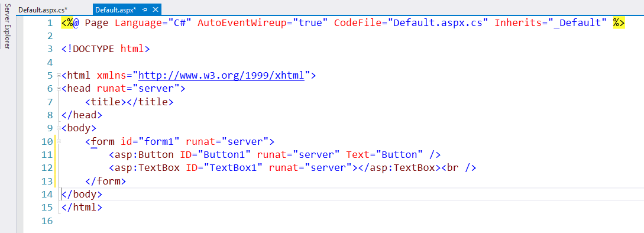Click the closing </form> tag
644x233 pixels.
[x=105, y=181]
